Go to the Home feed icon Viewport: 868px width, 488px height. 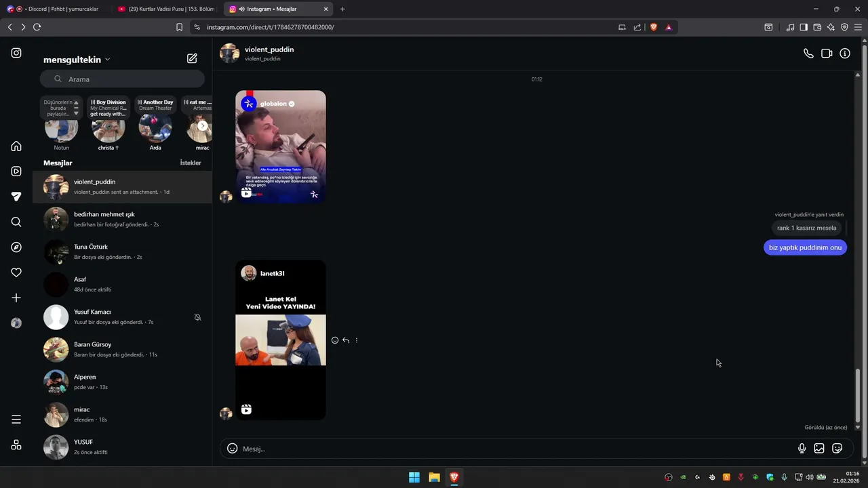[x=16, y=146]
